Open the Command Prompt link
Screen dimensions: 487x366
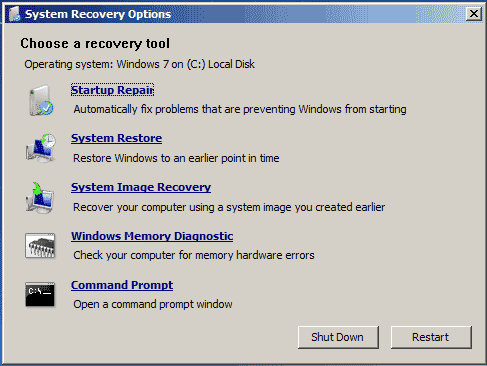pos(122,285)
